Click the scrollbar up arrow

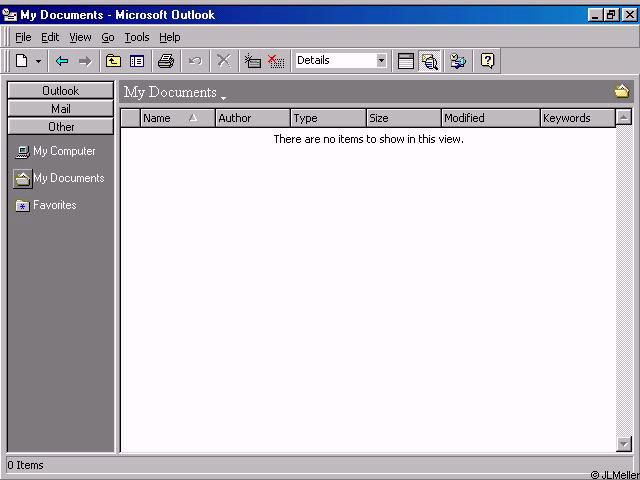click(624, 118)
